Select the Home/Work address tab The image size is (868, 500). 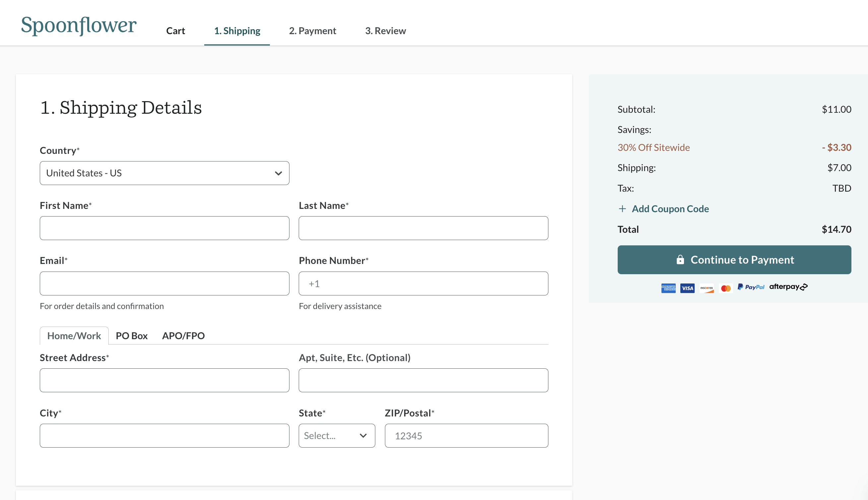point(74,336)
